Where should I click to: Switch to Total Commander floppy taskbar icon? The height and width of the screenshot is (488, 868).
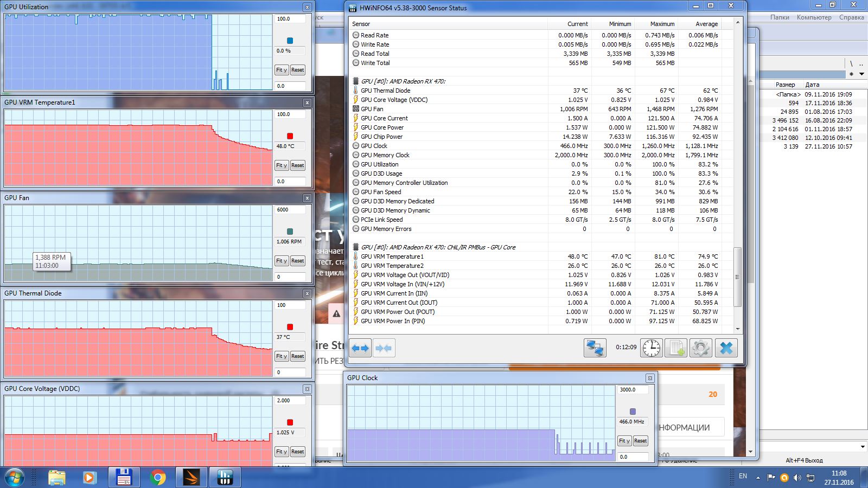[124, 478]
